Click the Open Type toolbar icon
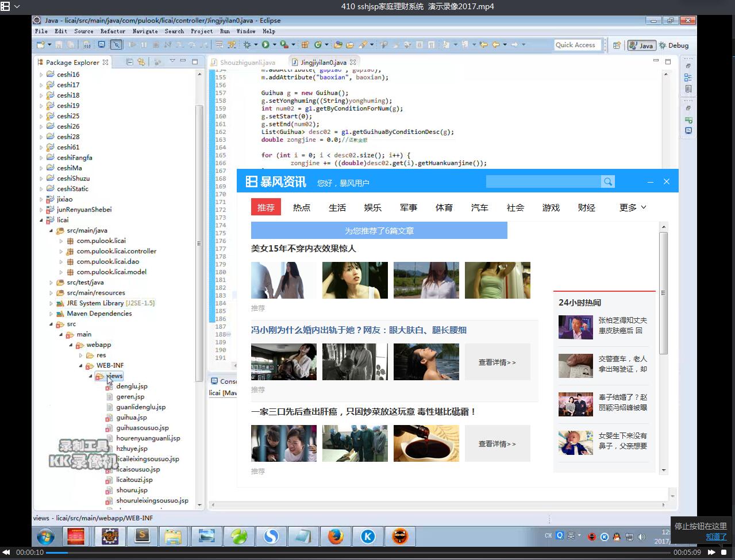The width and height of the screenshot is (735, 560). [338, 45]
